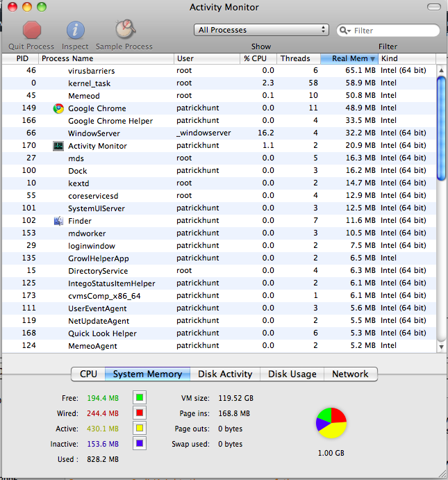Switch to the System Memory tab

[x=147, y=374]
